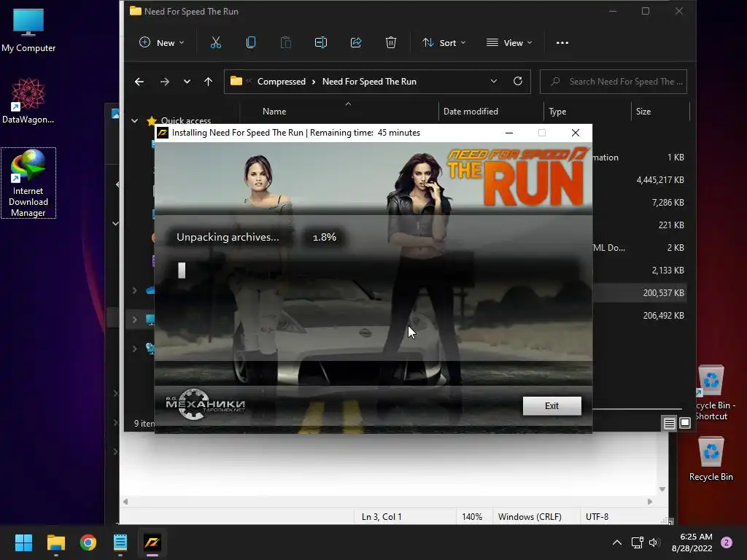This screenshot has height=560, width=747.
Task: Open Recycle Bin - Shortcut icon
Action: click(713, 393)
